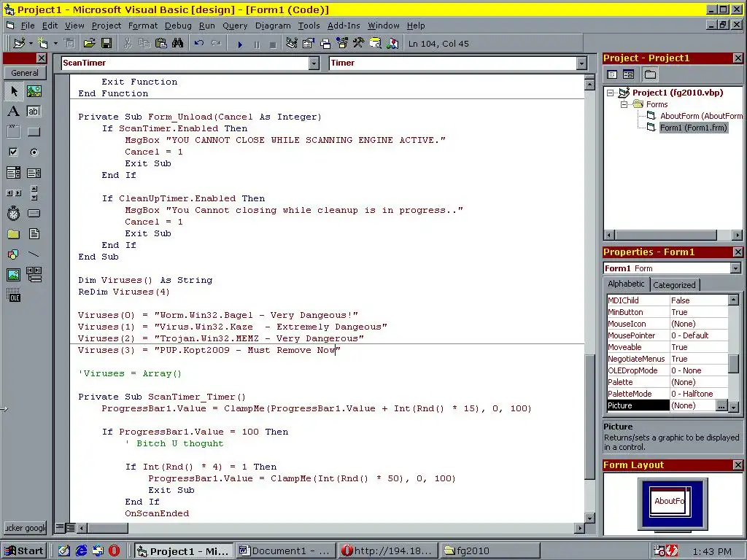This screenshot has width=747, height=560.
Task: Click the Undo toolbar arrow
Action: (x=198, y=44)
